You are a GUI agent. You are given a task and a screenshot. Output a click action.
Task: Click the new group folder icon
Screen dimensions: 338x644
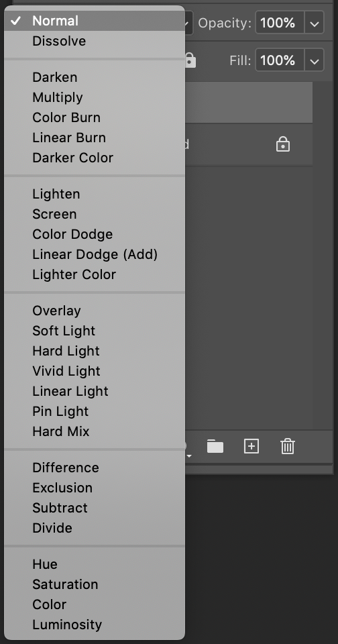[x=215, y=446]
